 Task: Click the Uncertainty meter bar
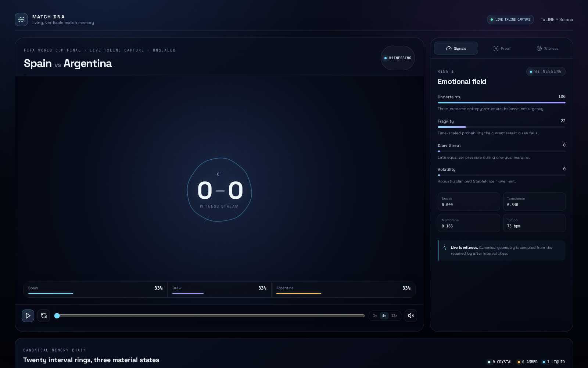501,103
